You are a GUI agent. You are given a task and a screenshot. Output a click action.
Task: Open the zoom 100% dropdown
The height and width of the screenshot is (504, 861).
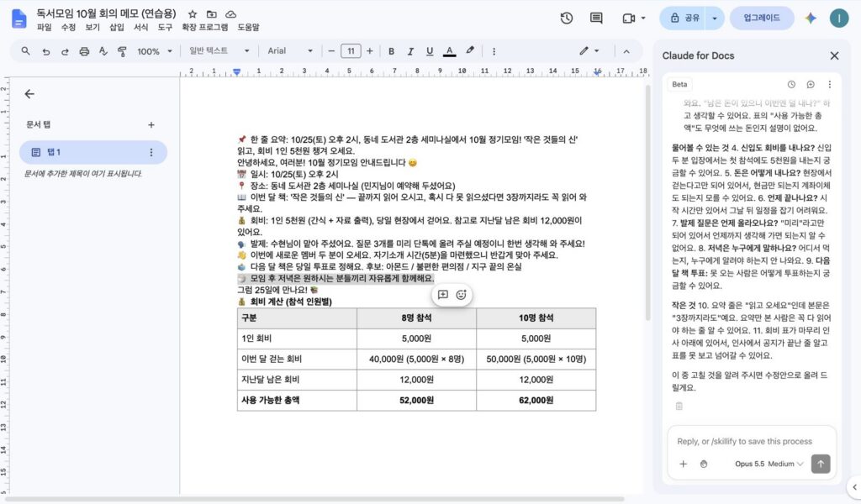[x=155, y=51]
